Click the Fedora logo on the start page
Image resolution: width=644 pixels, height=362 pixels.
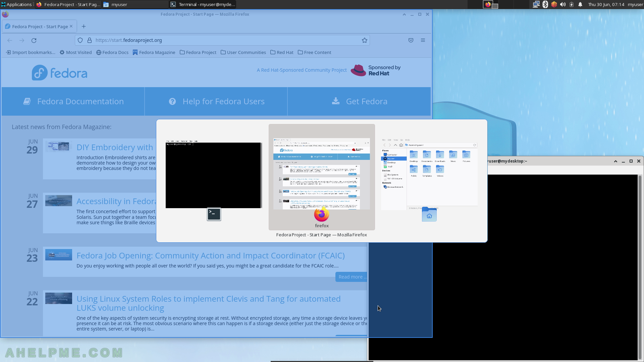tap(59, 73)
